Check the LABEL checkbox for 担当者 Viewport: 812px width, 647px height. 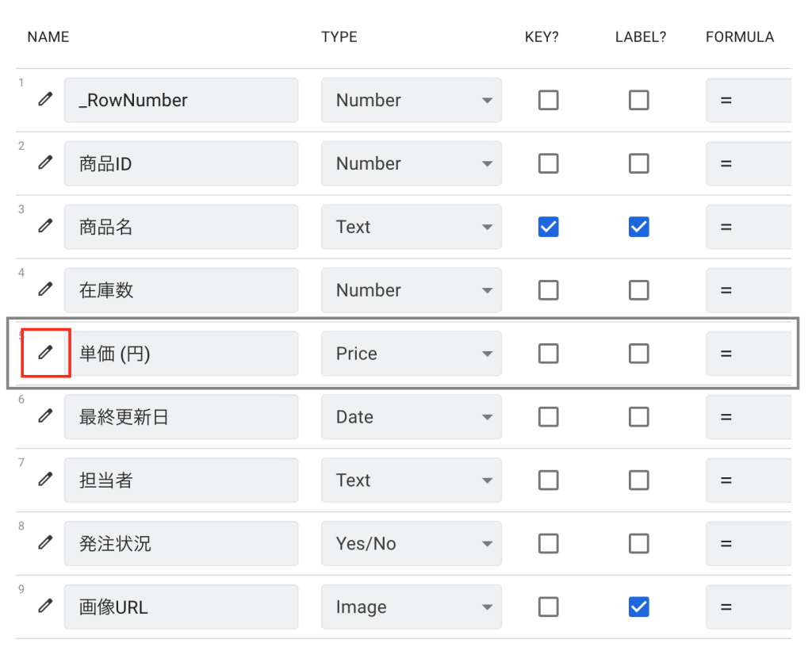(638, 480)
